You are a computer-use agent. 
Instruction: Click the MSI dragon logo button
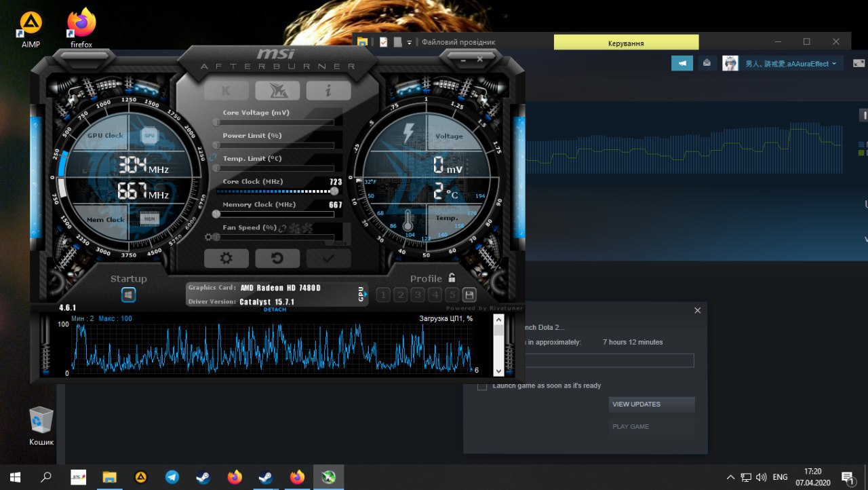[277, 90]
